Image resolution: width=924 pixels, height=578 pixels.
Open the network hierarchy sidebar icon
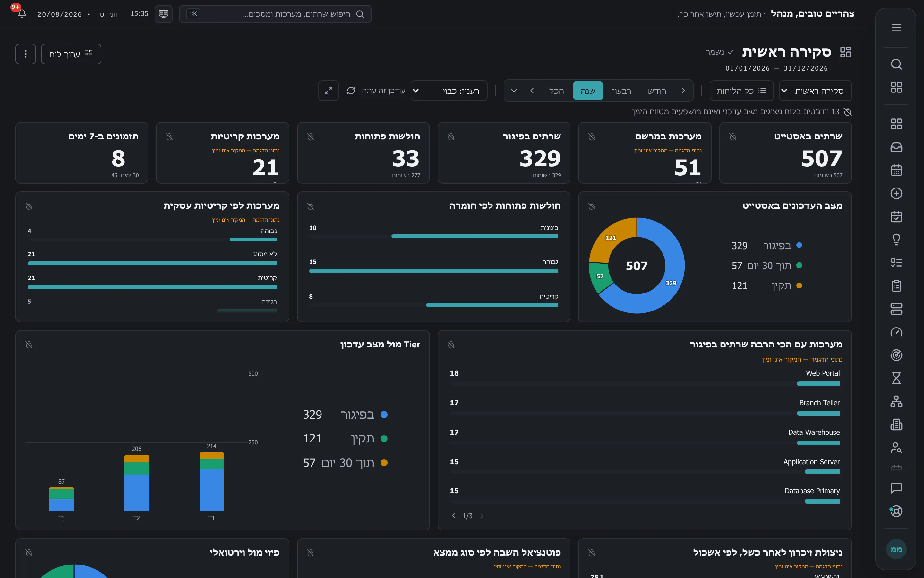(x=896, y=401)
